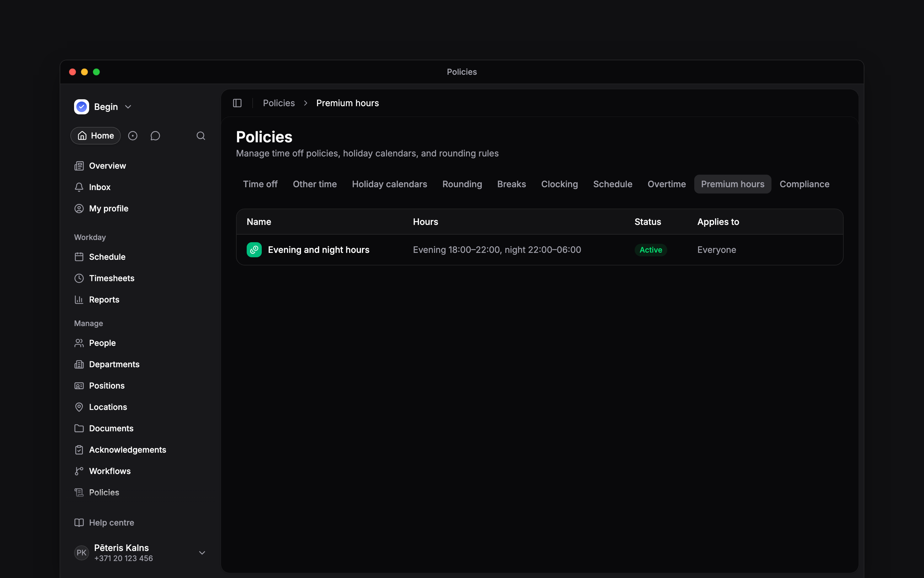Open the Schedule policies tab
This screenshot has height=578, width=924.
click(613, 184)
